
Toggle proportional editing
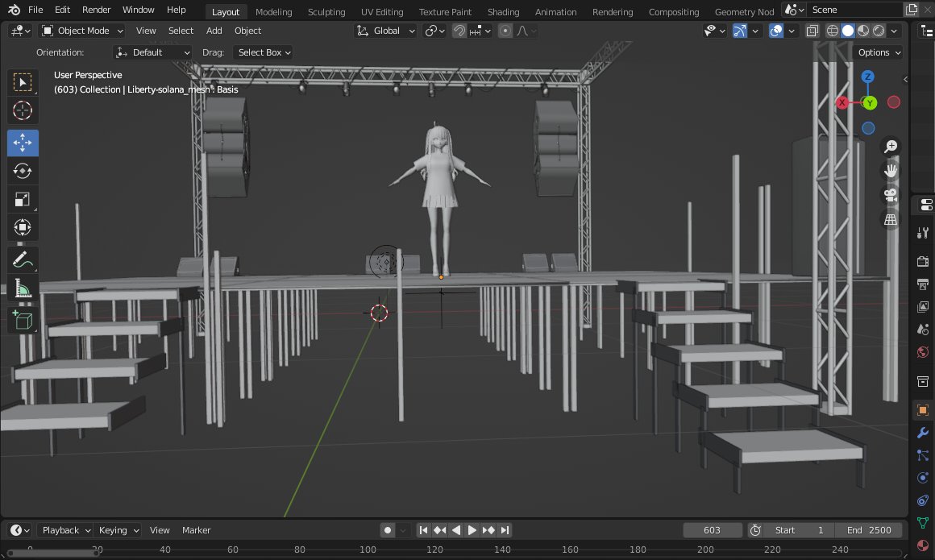click(505, 31)
